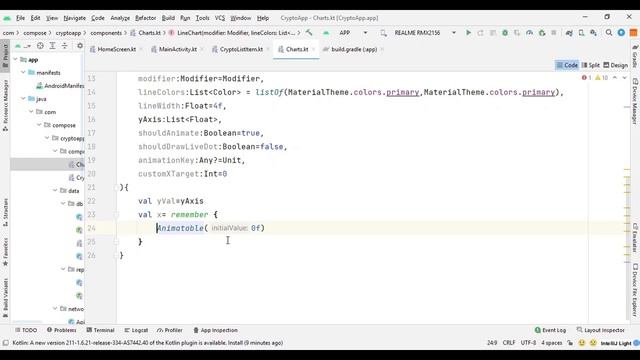Open the Terminal tool window
Image resolution: width=640 pixels, height=360 pixels.
click(x=100, y=330)
